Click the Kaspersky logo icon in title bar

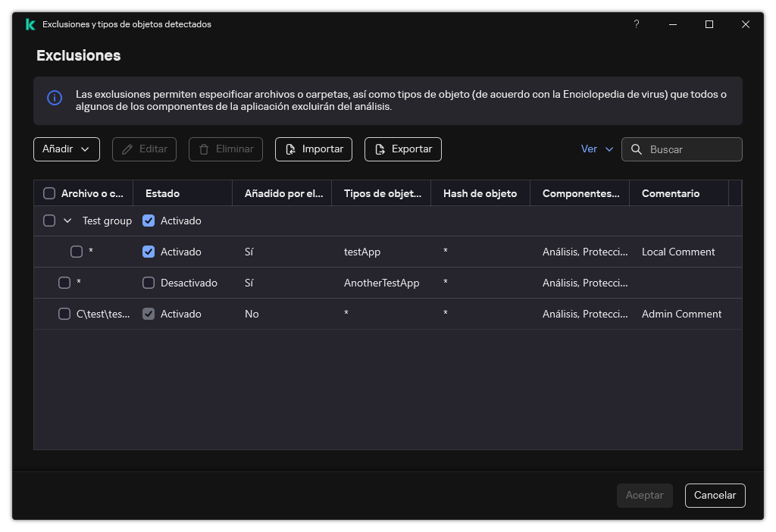pyautogui.click(x=30, y=24)
